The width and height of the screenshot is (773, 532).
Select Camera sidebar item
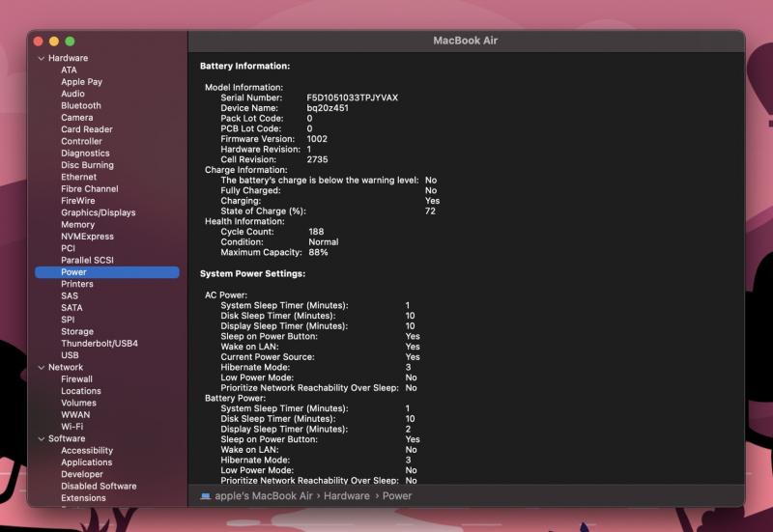[x=77, y=117]
